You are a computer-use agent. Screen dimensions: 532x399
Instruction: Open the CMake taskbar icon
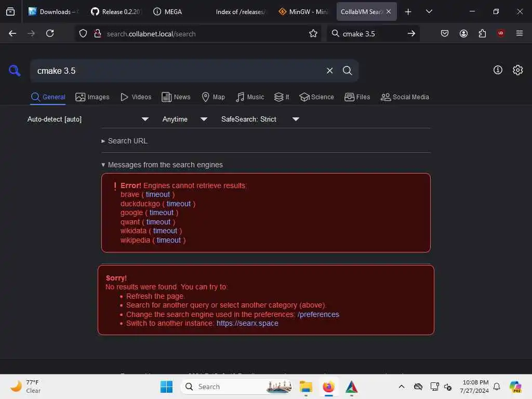pos(352,387)
